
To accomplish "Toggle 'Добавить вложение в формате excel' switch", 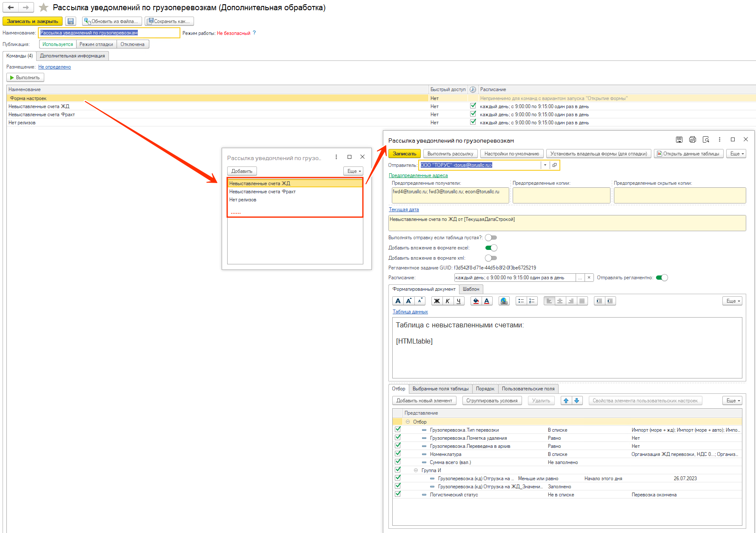I will tap(491, 248).
